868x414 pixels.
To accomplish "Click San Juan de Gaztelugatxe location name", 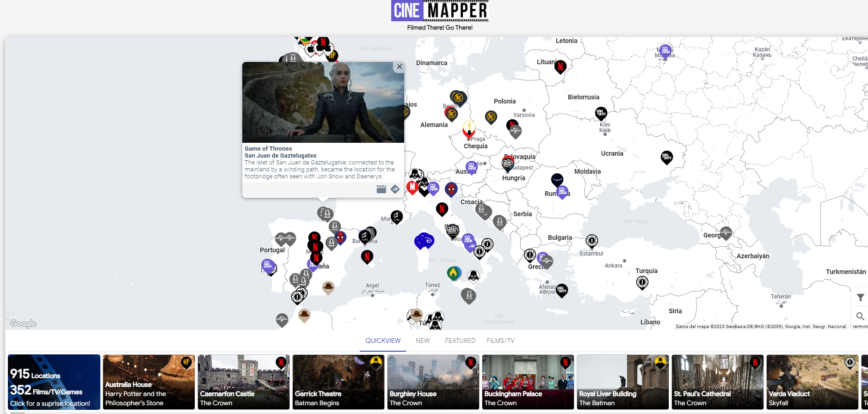I will coord(280,156).
